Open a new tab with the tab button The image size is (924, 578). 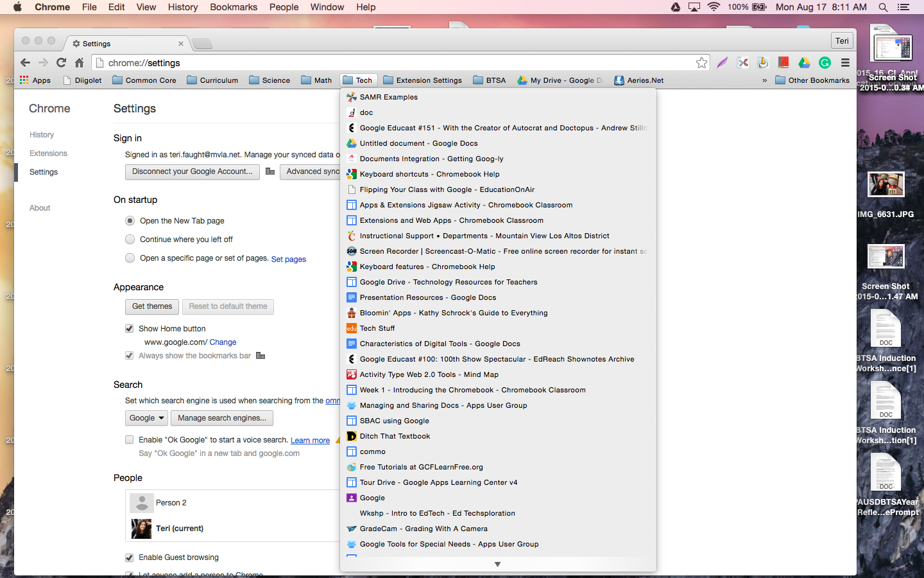click(x=201, y=44)
